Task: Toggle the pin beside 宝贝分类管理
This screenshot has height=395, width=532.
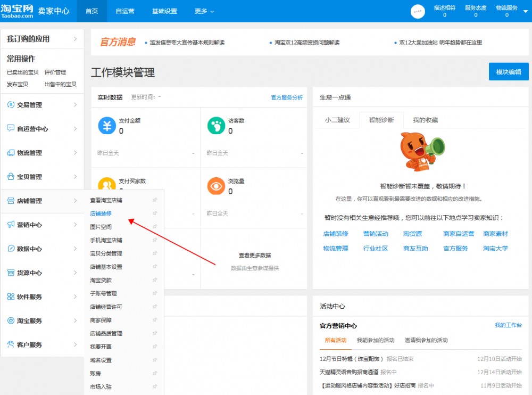Action: (x=155, y=253)
